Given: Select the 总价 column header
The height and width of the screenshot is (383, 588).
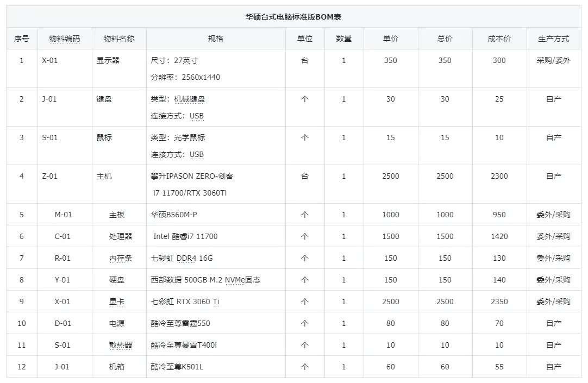Looking at the screenshot, I should [x=445, y=39].
